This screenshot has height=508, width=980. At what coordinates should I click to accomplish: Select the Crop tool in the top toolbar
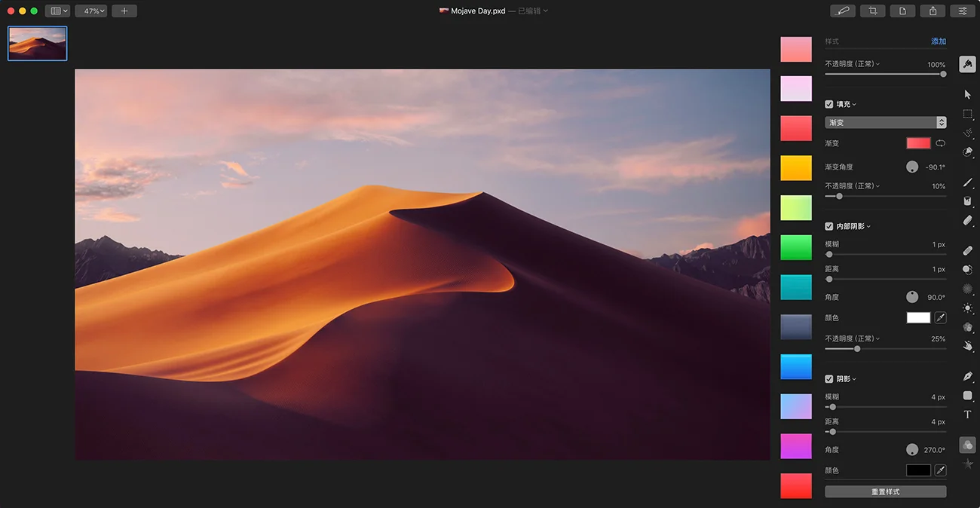pyautogui.click(x=872, y=11)
